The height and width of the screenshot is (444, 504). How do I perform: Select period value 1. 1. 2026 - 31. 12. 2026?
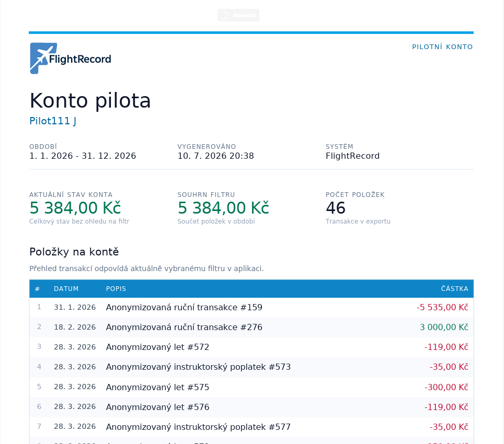tap(83, 156)
